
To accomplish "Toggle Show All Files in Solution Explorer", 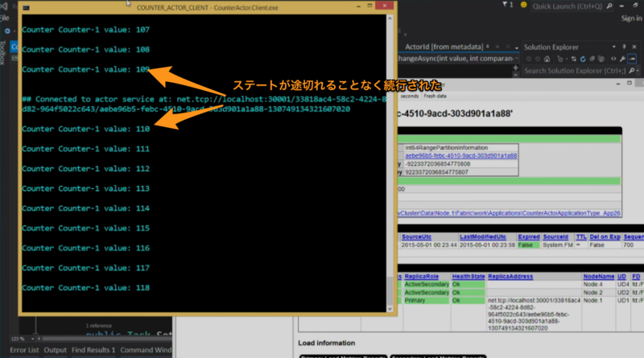I will pyautogui.click(x=601, y=59).
